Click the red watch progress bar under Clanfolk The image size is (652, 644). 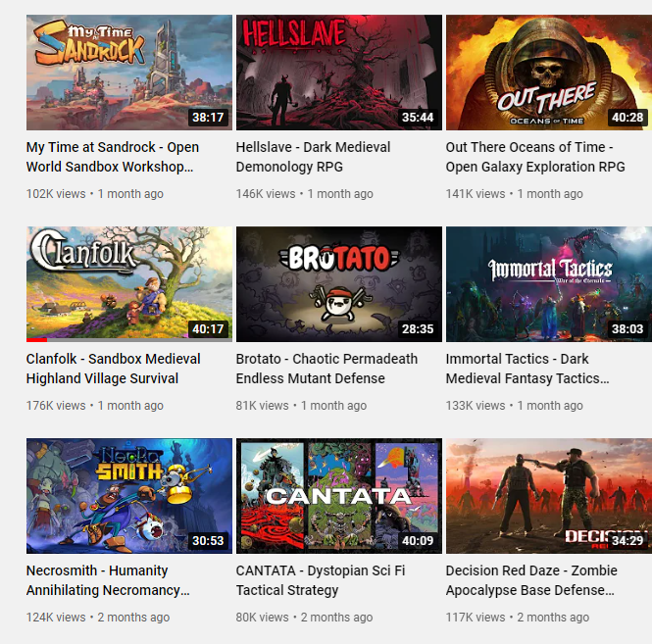point(36,340)
